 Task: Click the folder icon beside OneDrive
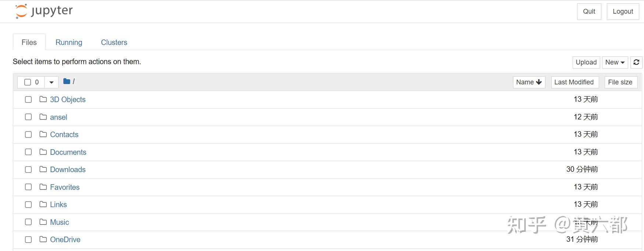click(43, 239)
